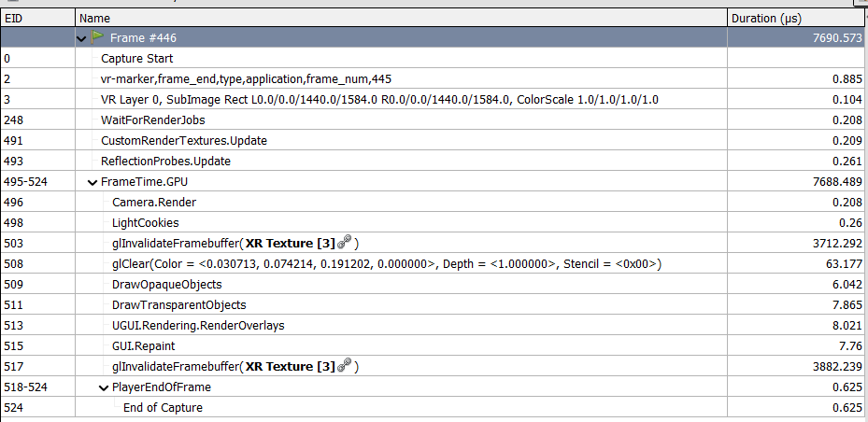Select the vr-marker frame_end event row
868x422 pixels.
click(x=252, y=79)
